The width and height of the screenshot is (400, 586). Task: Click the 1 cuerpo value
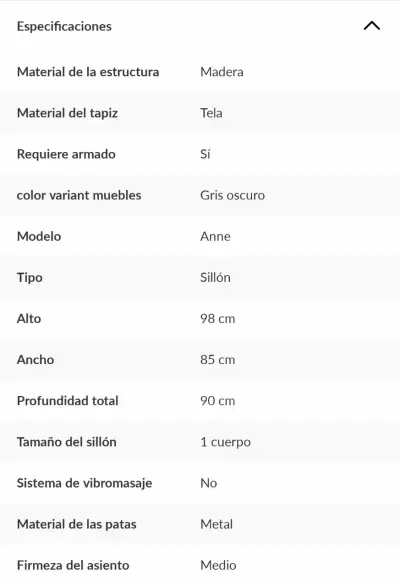[x=225, y=442]
